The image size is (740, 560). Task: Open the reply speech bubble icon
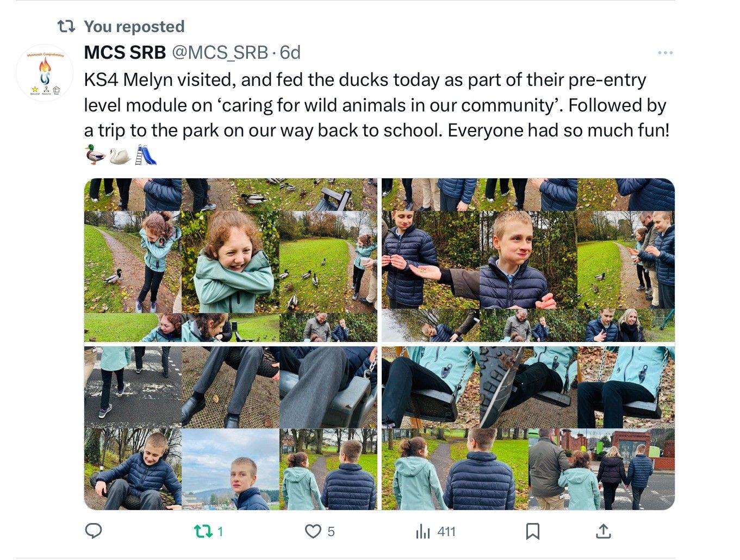94,531
